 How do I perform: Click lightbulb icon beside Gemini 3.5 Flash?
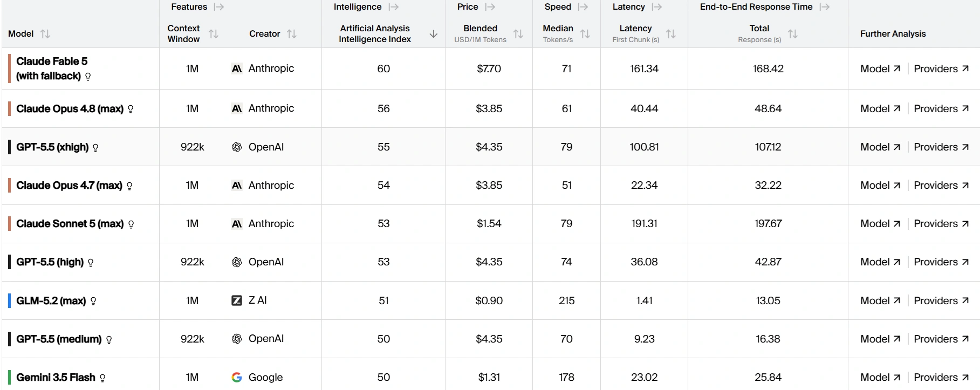click(102, 378)
